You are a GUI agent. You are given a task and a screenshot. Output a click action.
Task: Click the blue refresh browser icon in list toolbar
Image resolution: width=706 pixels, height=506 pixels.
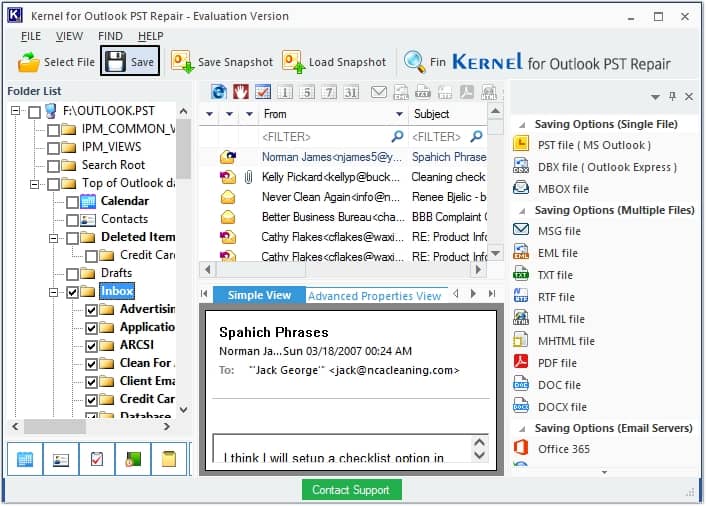[219, 92]
